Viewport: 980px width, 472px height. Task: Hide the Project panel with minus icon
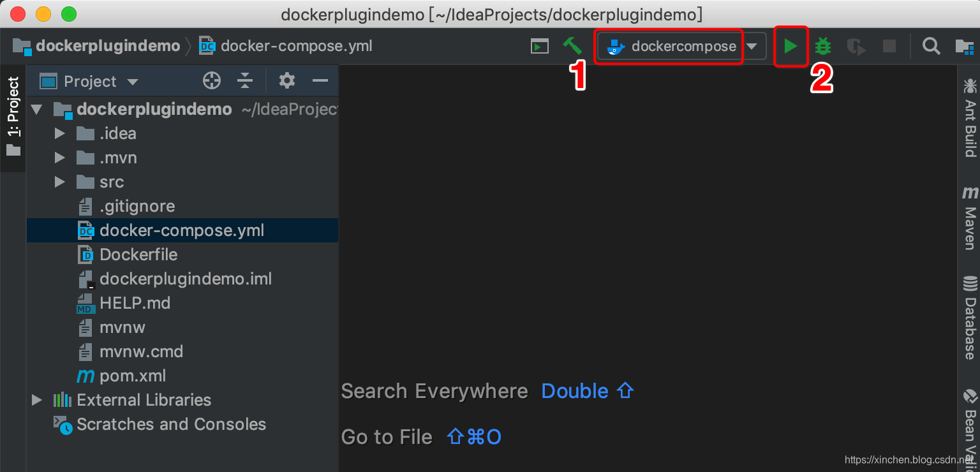tap(320, 81)
